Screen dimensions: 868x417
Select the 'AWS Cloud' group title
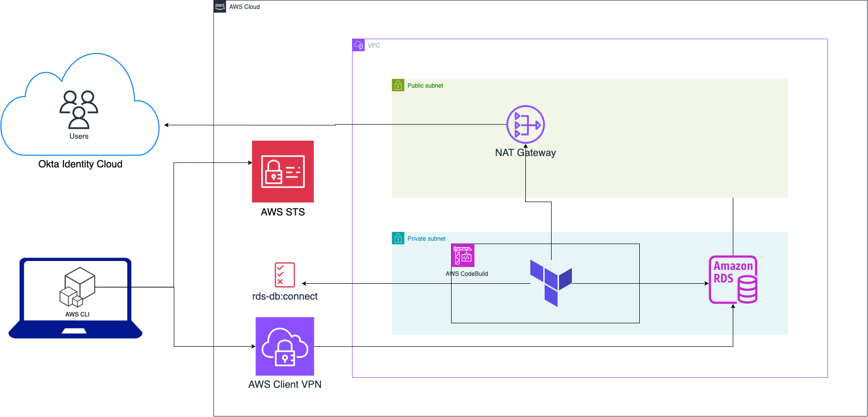244,7
